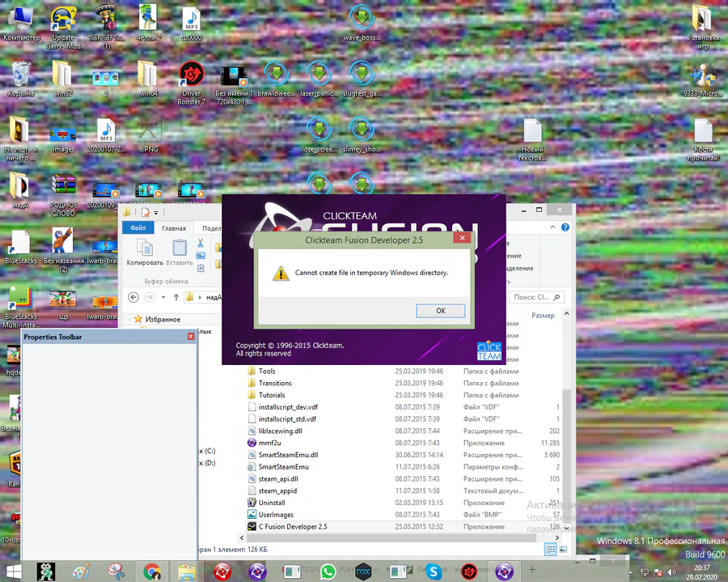The image size is (728, 582).
Task: Select Избранное in the navigation pane
Action: pyautogui.click(x=163, y=319)
